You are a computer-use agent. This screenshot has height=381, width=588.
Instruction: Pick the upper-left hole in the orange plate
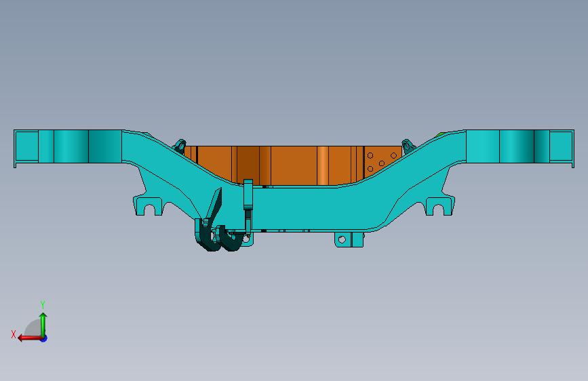click(x=370, y=155)
